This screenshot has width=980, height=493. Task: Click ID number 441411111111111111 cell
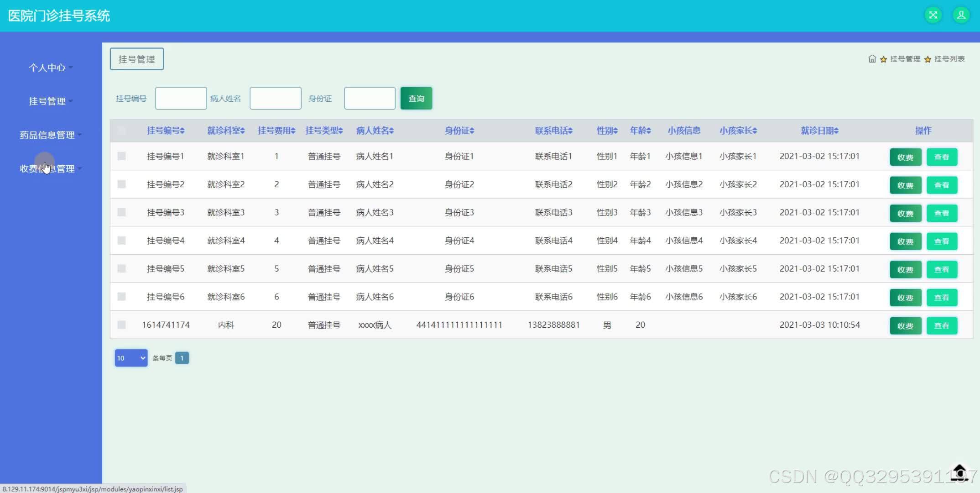tap(459, 325)
